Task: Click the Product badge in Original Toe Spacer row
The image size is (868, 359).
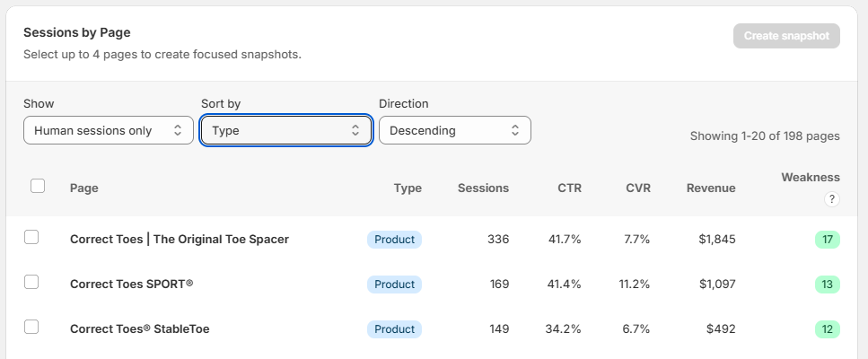Action: point(395,240)
